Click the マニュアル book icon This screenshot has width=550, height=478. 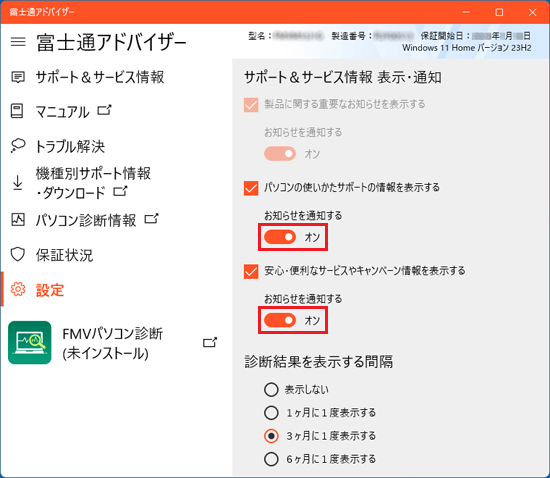click(x=17, y=111)
